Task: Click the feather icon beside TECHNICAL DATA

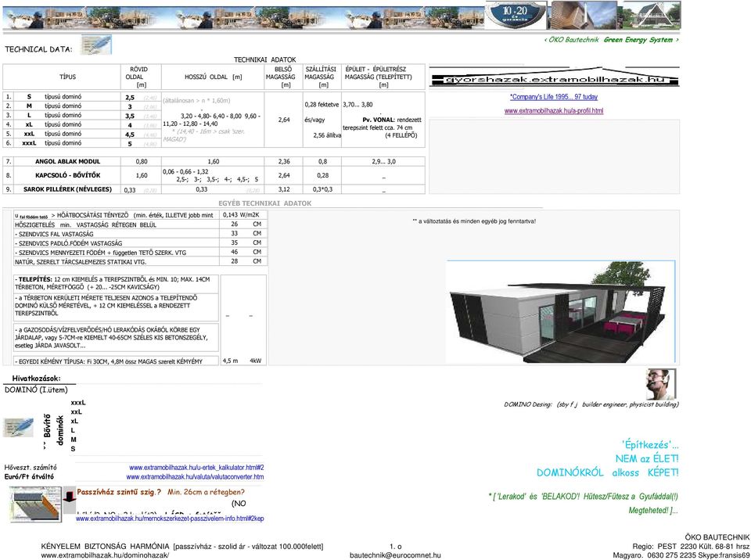Action: coord(95,45)
